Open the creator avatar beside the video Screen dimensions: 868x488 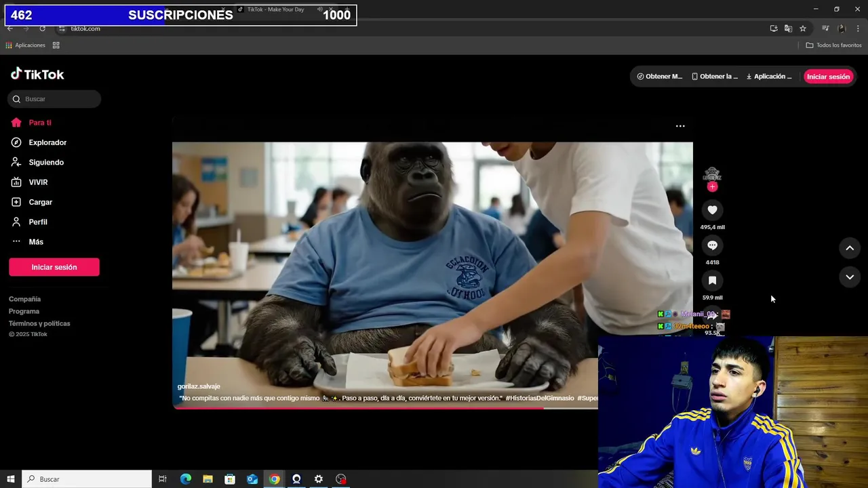[x=712, y=174]
